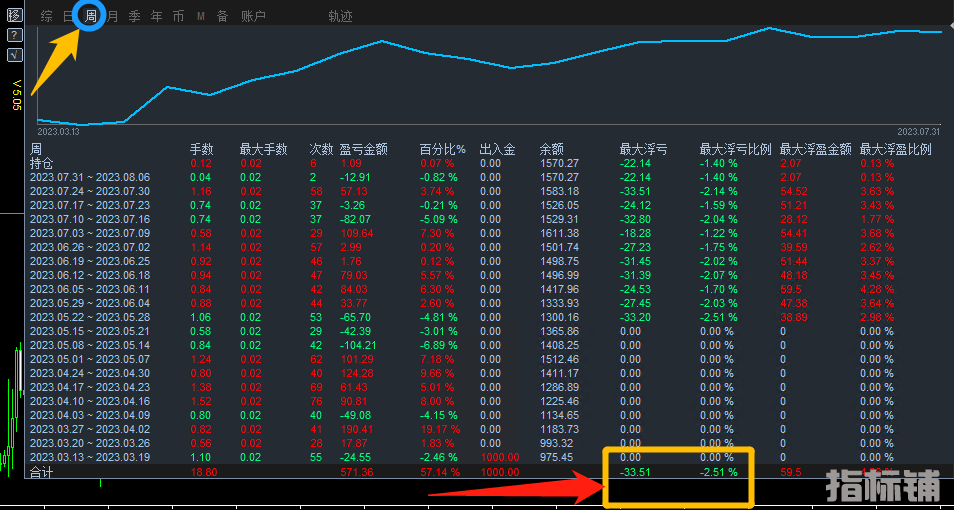Switch to the 账户 account tab

[254, 16]
